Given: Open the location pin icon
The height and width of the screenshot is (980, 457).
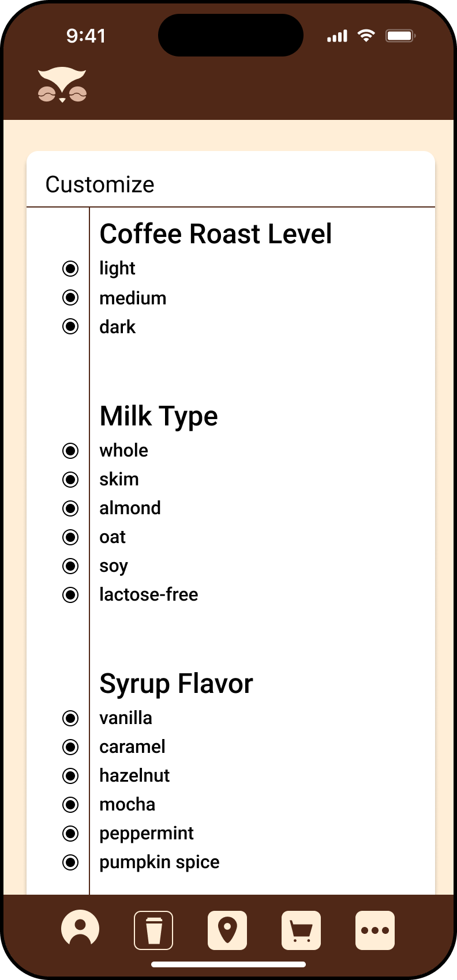Looking at the screenshot, I should [x=227, y=930].
